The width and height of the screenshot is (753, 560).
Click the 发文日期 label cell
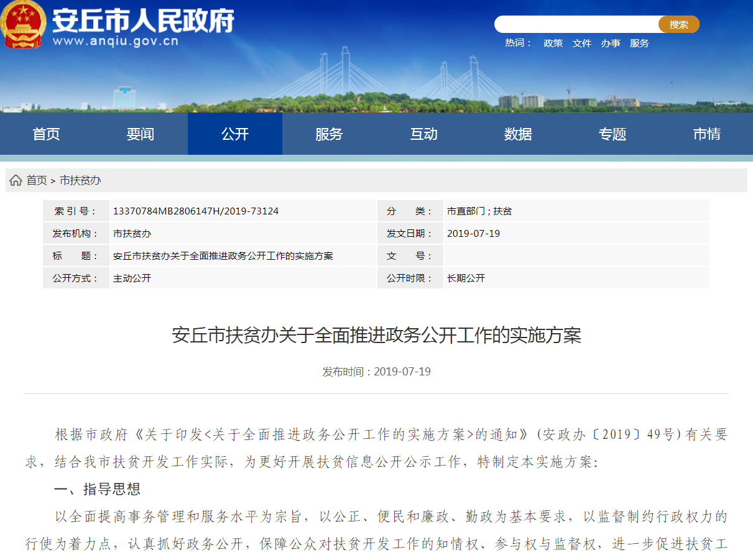[x=410, y=234]
